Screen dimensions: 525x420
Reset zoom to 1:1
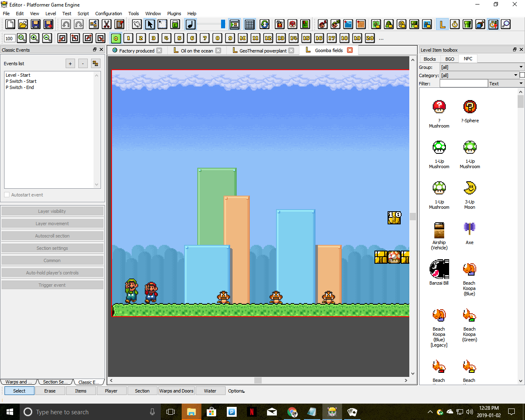coord(22,38)
